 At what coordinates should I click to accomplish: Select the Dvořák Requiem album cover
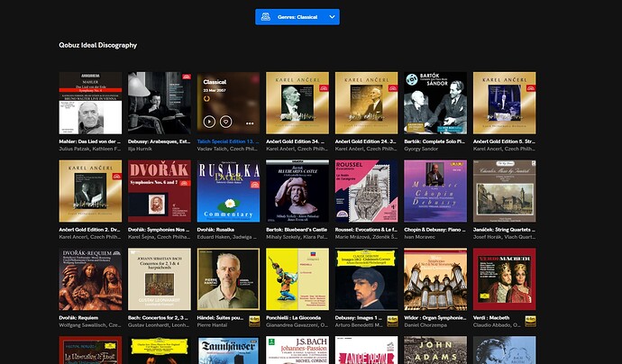point(90,279)
